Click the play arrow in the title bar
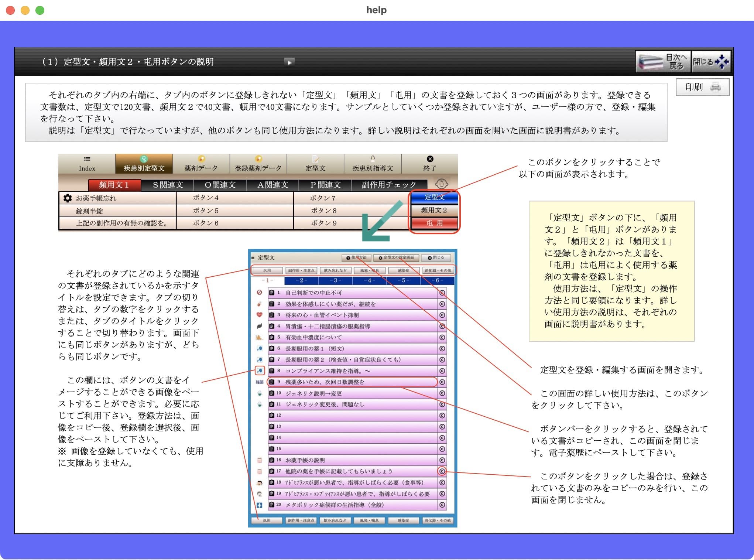 coord(289,62)
